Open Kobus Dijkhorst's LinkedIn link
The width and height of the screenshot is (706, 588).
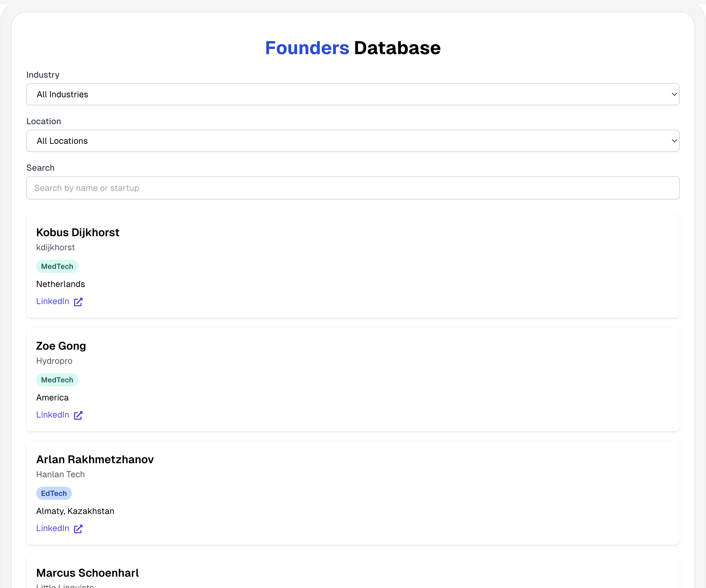coord(53,301)
